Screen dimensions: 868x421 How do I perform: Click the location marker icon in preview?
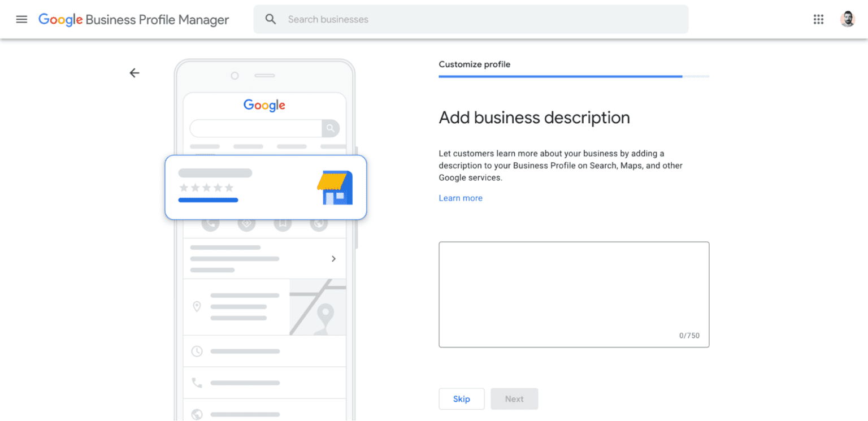197,307
